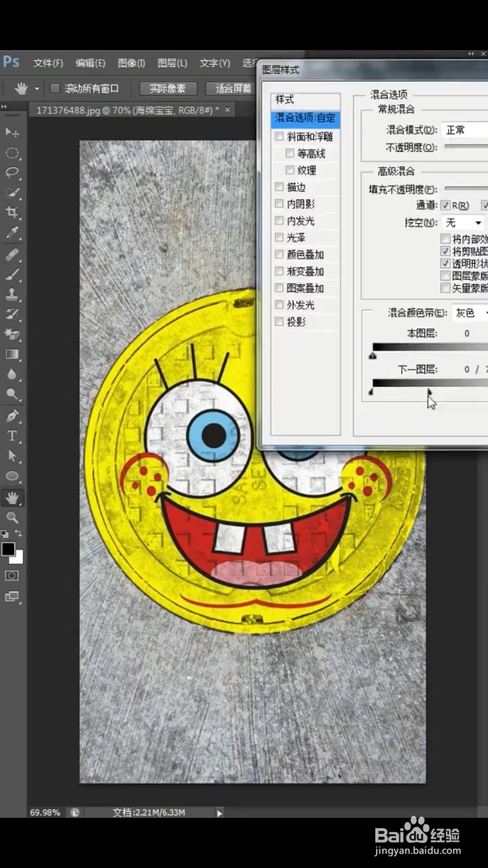Uncheck the 透明形状 checkbox

coord(445,263)
